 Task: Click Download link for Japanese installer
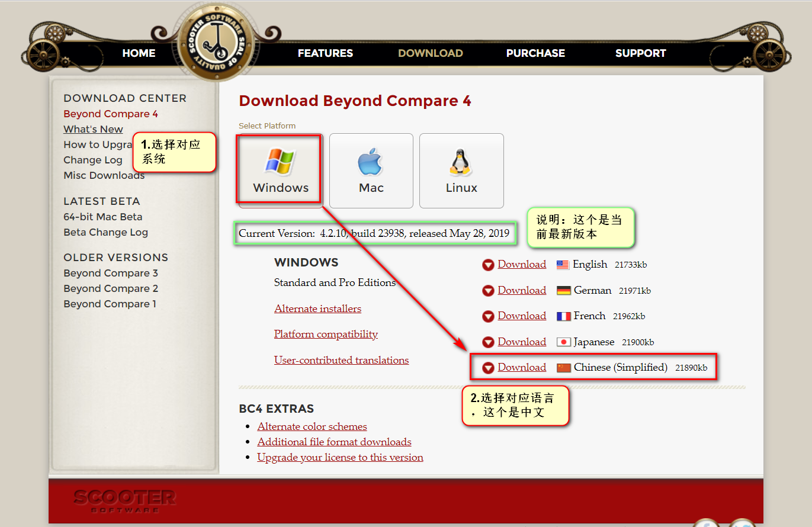pyautogui.click(x=522, y=342)
